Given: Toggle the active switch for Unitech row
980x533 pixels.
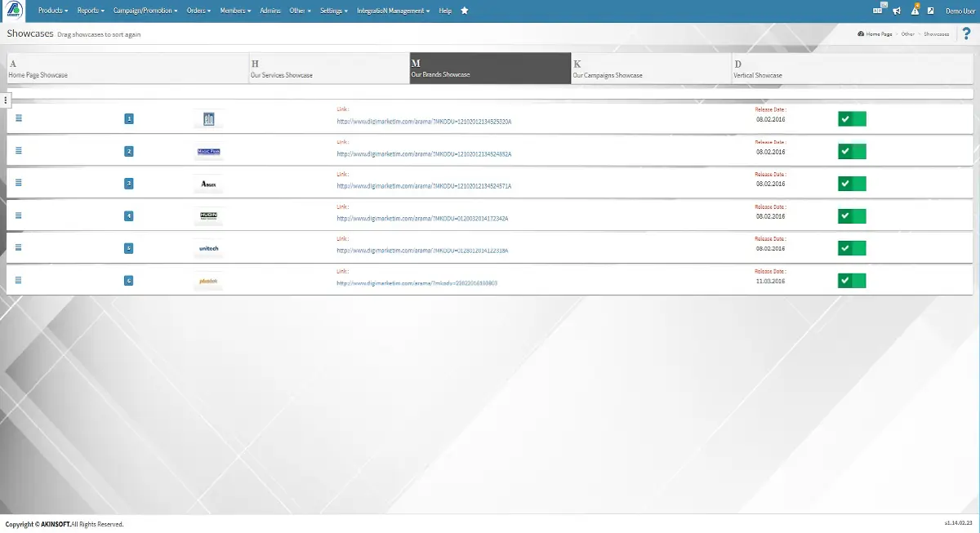Looking at the screenshot, I should tap(852, 248).
